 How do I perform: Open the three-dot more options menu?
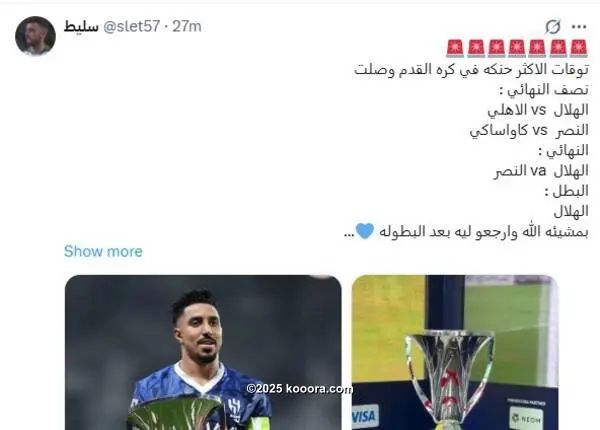[579, 27]
